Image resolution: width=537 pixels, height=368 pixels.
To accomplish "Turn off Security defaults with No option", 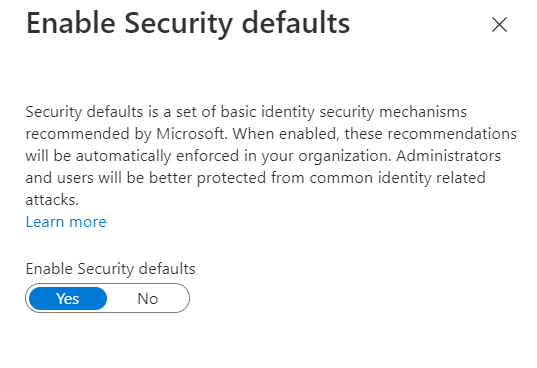I will 148,299.
